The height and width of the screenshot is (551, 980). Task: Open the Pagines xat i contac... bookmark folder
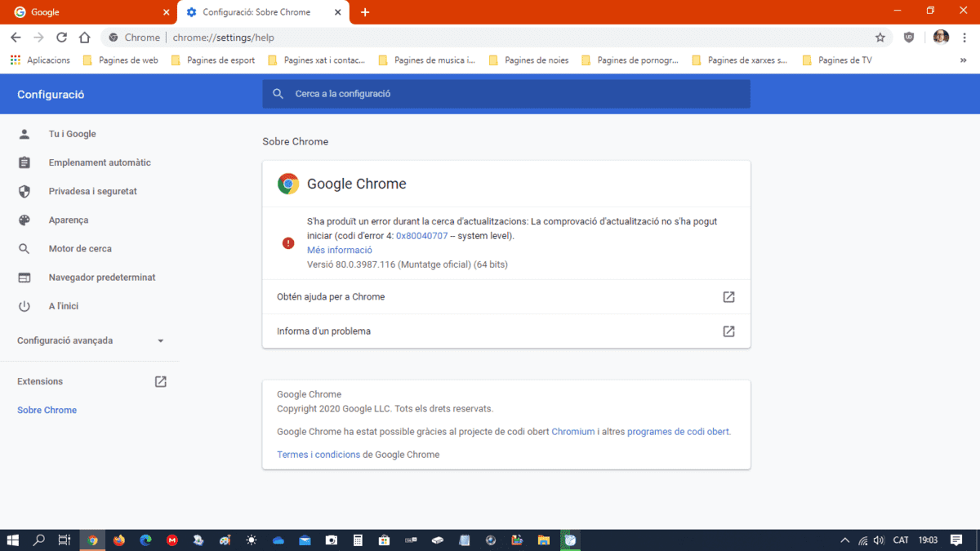click(x=316, y=60)
